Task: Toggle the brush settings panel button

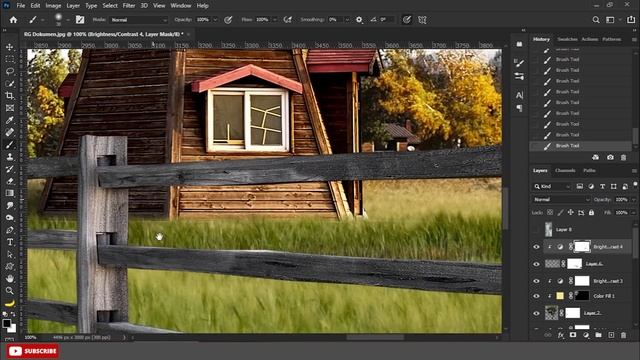Action: (80, 20)
